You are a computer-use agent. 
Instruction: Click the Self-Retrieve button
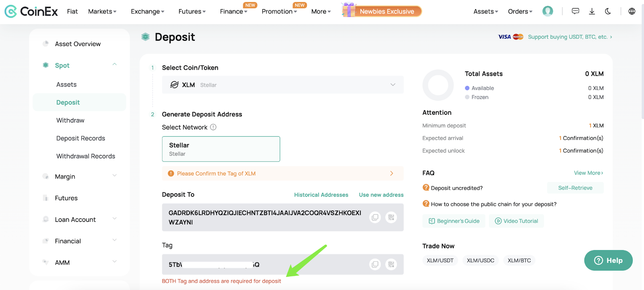(575, 188)
